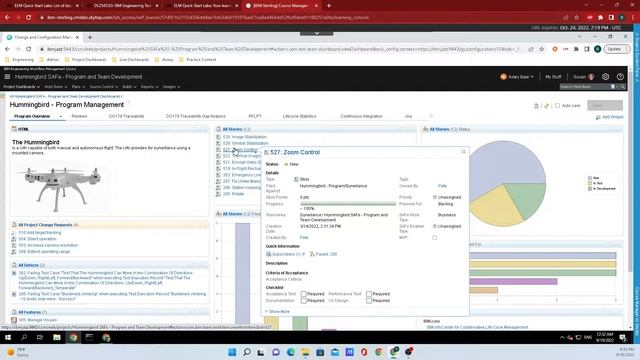
Task: Switch to the Jira tab
Action: coord(408,116)
